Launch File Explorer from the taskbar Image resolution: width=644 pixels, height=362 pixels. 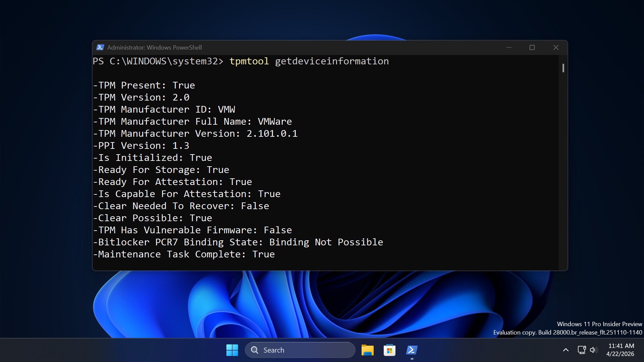tap(367, 350)
